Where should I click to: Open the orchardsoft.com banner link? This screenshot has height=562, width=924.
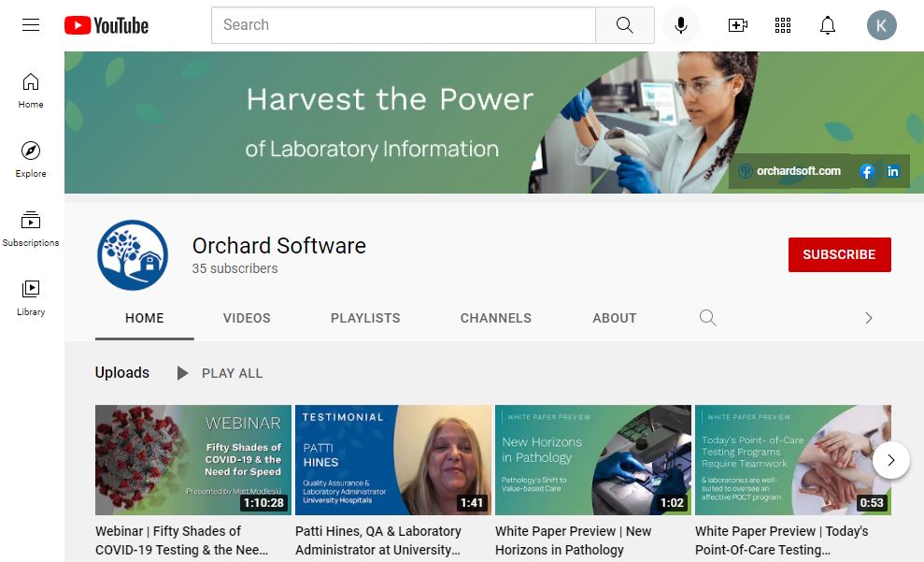tap(791, 171)
